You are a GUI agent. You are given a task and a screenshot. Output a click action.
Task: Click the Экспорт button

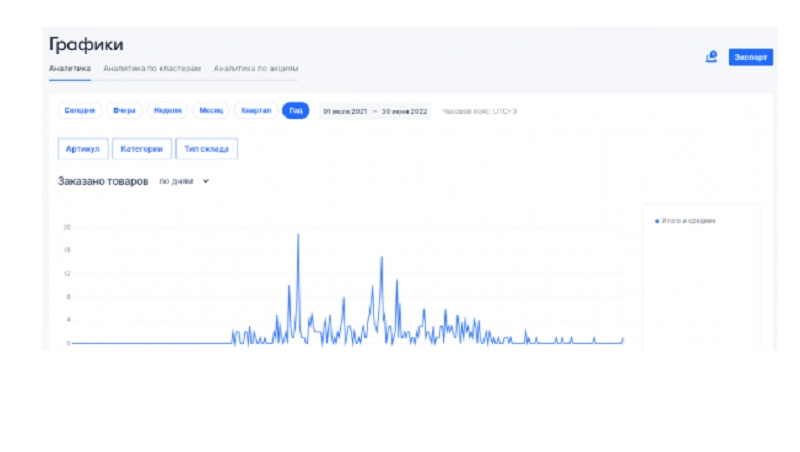pyautogui.click(x=750, y=57)
